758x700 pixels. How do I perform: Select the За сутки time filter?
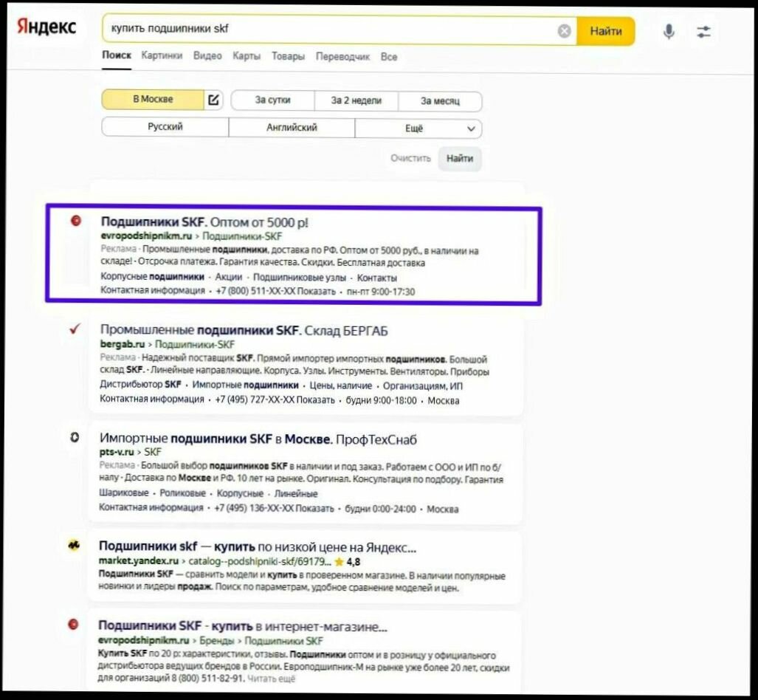272,100
